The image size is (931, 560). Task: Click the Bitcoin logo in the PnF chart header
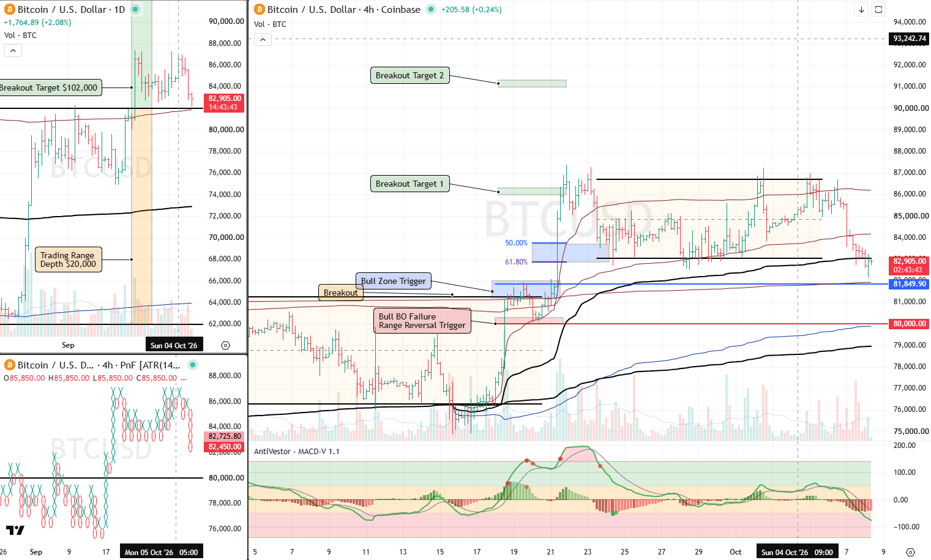pos(10,365)
